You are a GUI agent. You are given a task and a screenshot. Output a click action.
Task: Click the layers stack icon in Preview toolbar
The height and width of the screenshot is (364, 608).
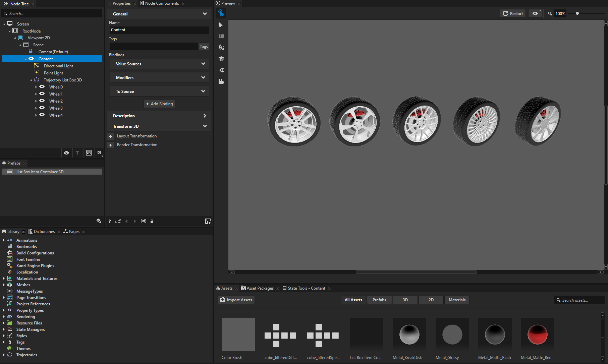[221, 59]
